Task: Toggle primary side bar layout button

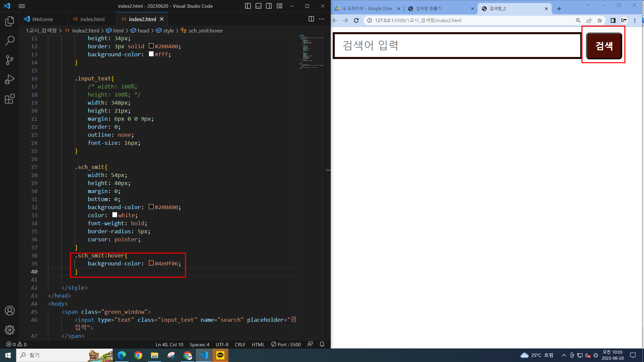Action: click(248, 6)
